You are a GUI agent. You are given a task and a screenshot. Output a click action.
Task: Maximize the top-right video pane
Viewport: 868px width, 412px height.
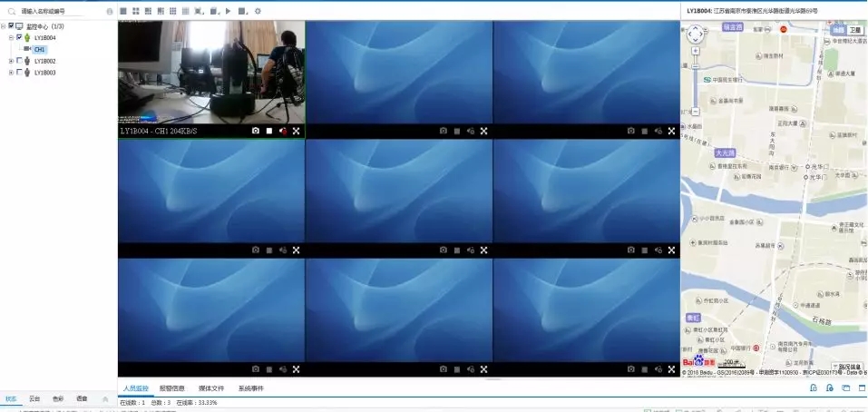click(671, 131)
